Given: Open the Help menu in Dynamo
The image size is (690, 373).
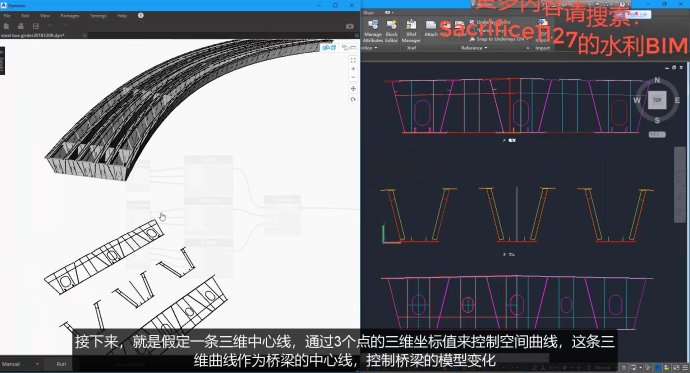Looking at the screenshot, I should coord(122,15).
